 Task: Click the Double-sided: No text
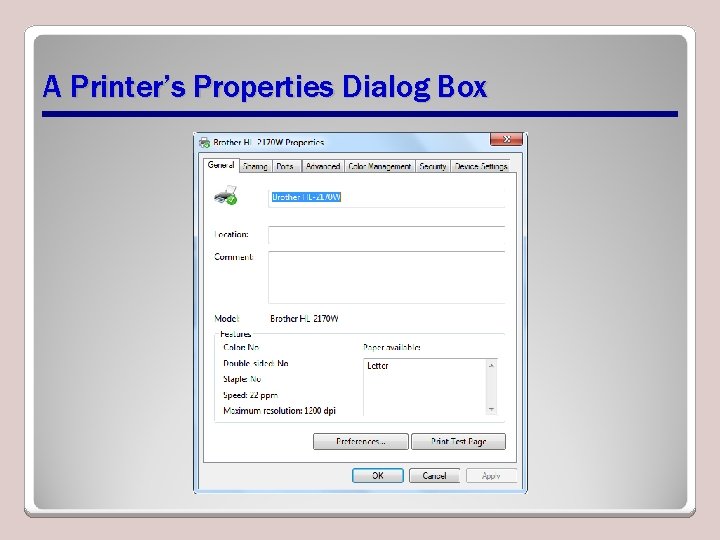[x=256, y=364]
